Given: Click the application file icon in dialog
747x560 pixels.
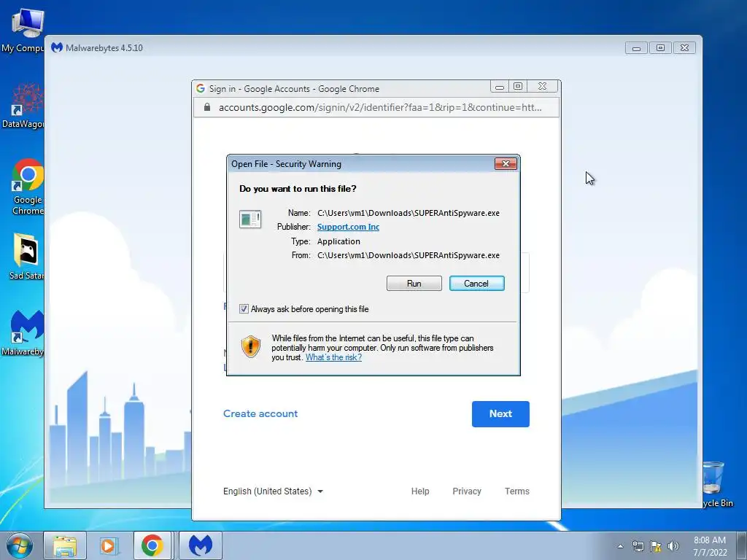Looking at the screenshot, I should click(250, 219).
